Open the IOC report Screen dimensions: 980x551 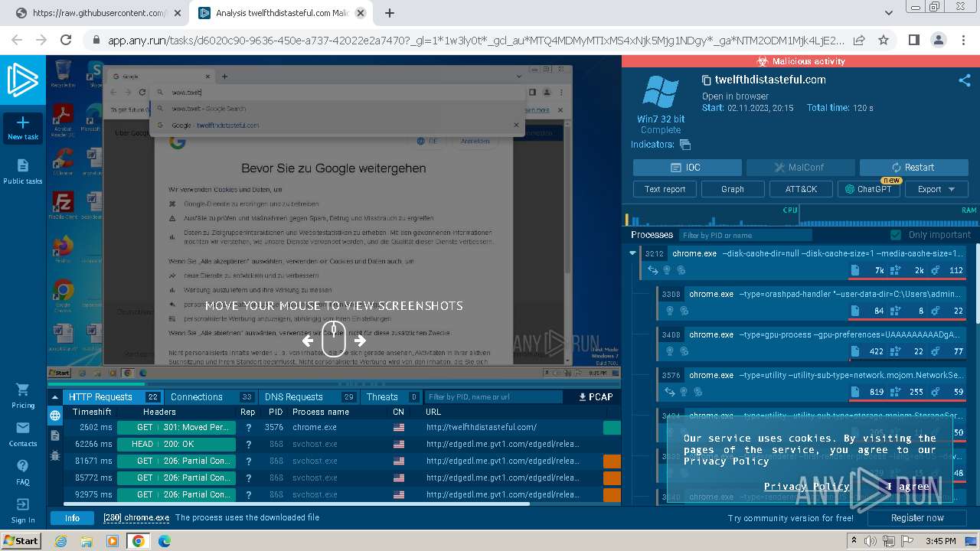click(x=687, y=168)
